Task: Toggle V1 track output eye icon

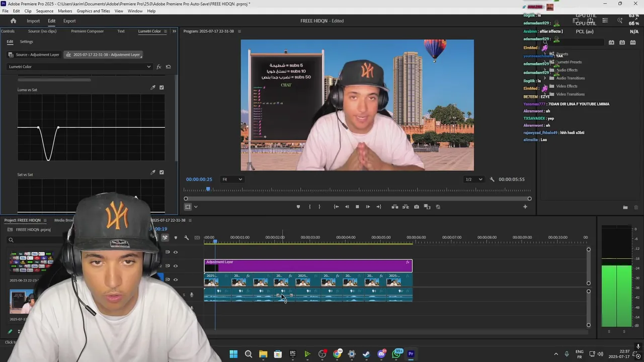Action: [x=175, y=280]
